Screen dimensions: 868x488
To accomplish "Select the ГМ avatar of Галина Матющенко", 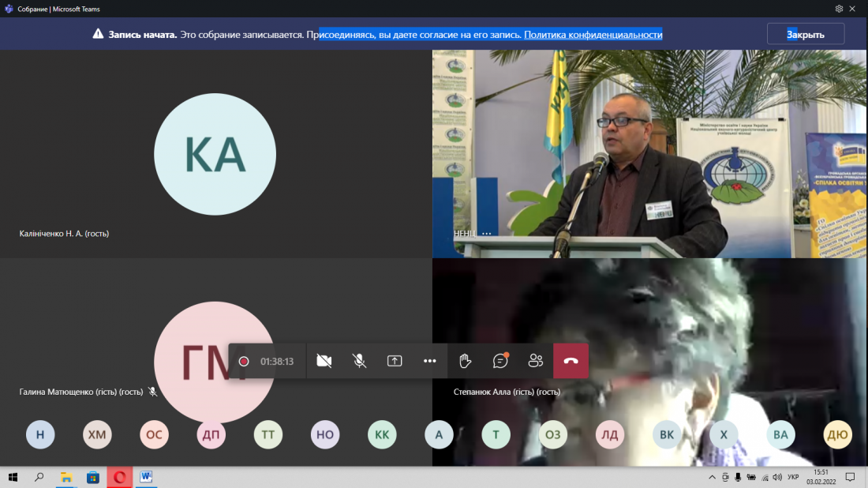I will pyautogui.click(x=214, y=362).
